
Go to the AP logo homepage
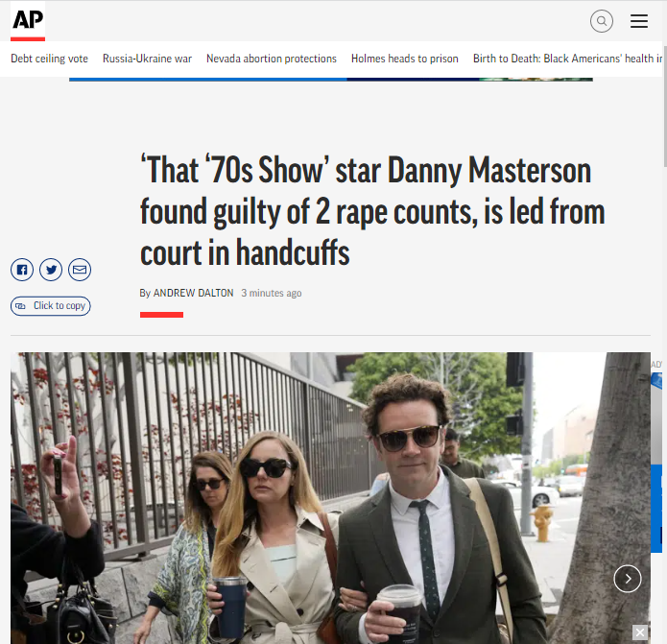pos(28,21)
